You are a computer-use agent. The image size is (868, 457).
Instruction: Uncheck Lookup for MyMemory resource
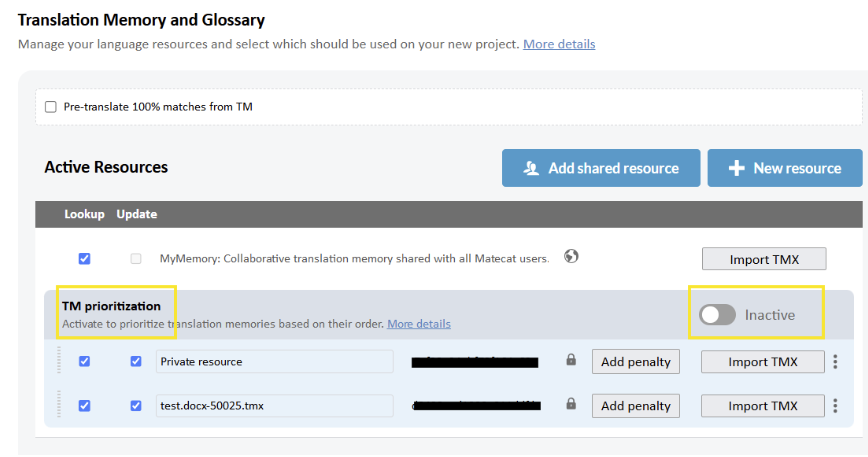[84, 258]
